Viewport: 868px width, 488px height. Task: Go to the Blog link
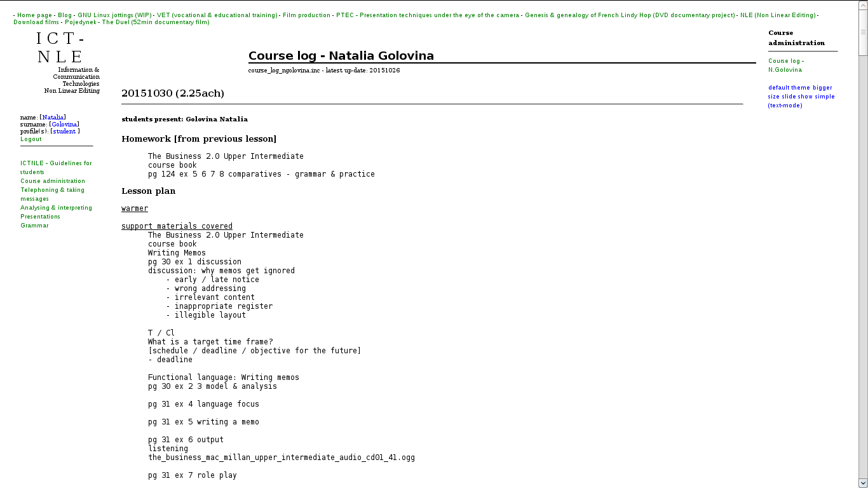65,15
